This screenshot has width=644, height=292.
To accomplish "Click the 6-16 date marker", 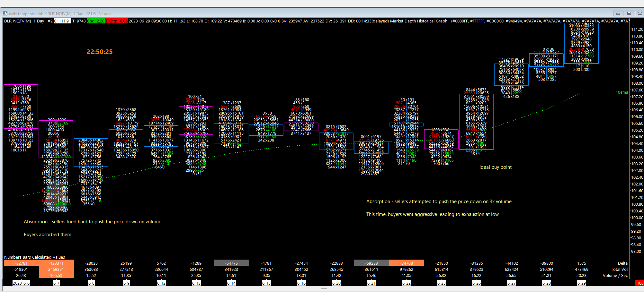I will (x=301, y=283).
